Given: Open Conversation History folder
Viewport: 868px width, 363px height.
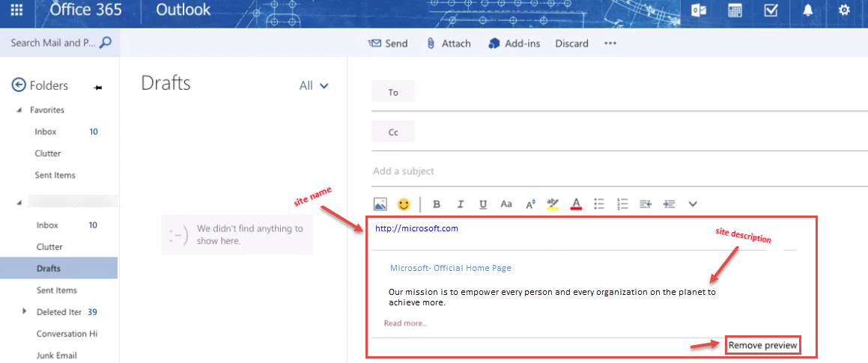Looking at the screenshot, I should coord(66,334).
